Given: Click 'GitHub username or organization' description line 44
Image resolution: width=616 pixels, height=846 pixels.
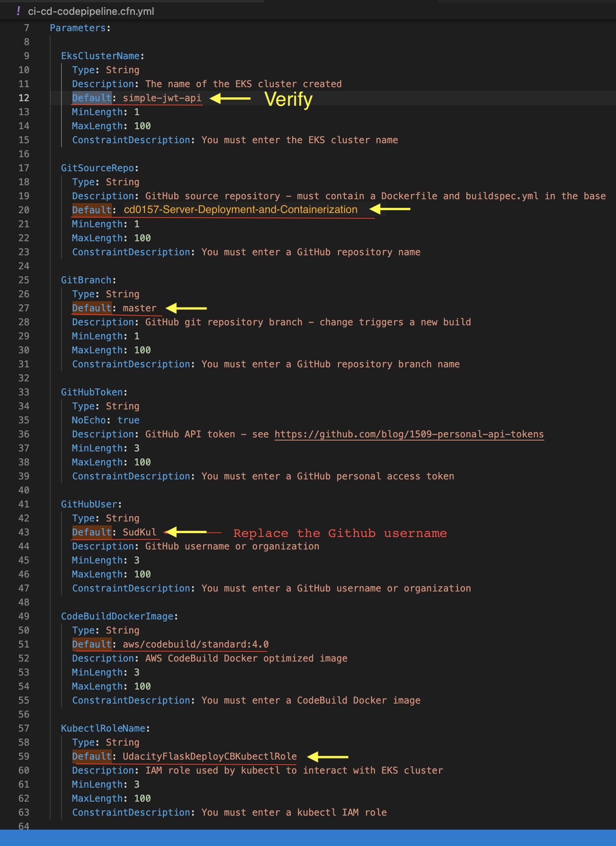Looking at the screenshot, I should [x=232, y=546].
